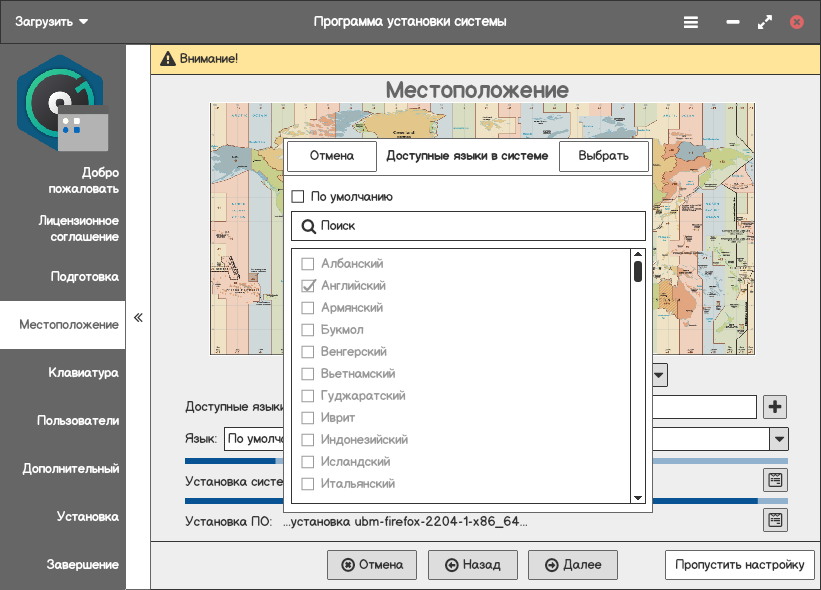Expand the Язык combo box arrow

pos(778,439)
